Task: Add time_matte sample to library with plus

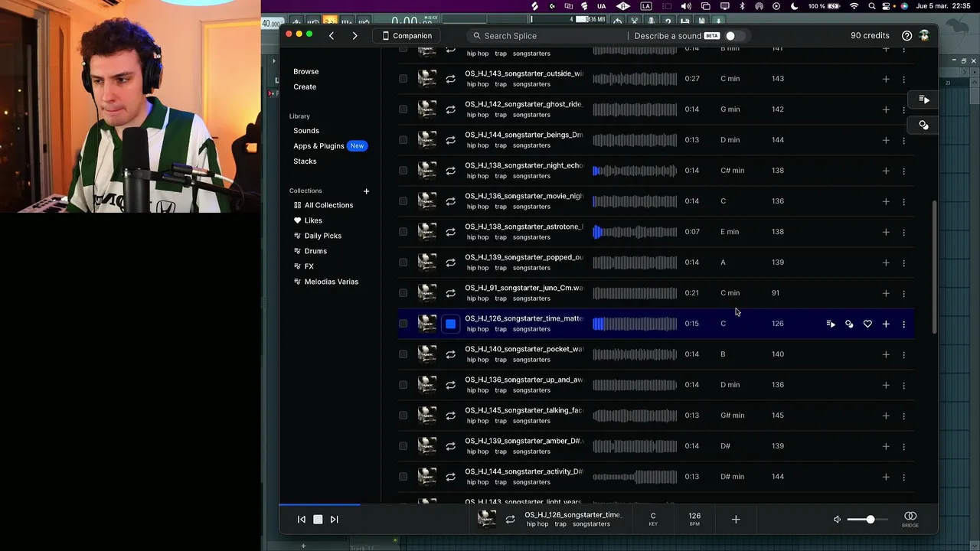Action: (x=886, y=324)
